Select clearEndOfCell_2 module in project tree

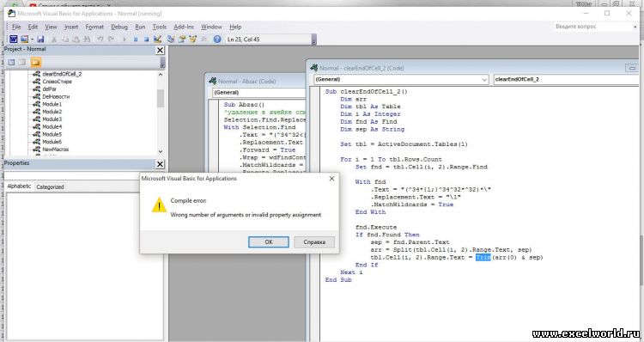[x=62, y=74]
